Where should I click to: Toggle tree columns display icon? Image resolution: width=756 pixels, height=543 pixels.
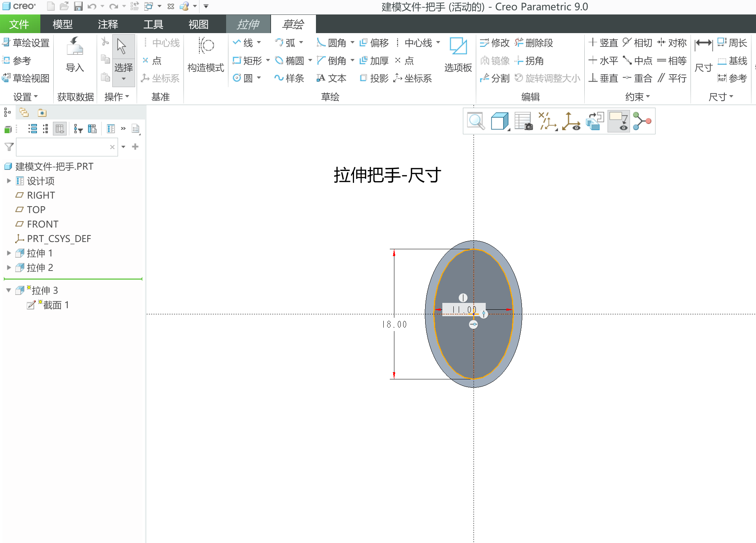coord(59,129)
